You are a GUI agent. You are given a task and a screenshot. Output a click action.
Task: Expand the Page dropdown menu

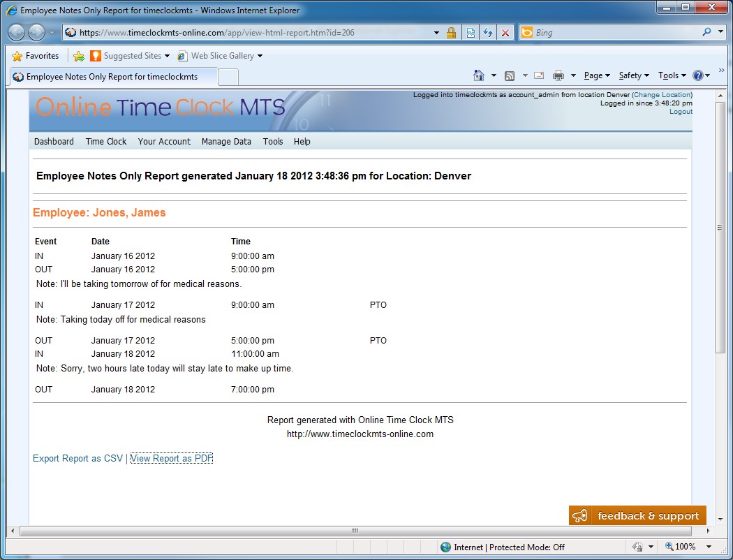pyautogui.click(x=596, y=75)
